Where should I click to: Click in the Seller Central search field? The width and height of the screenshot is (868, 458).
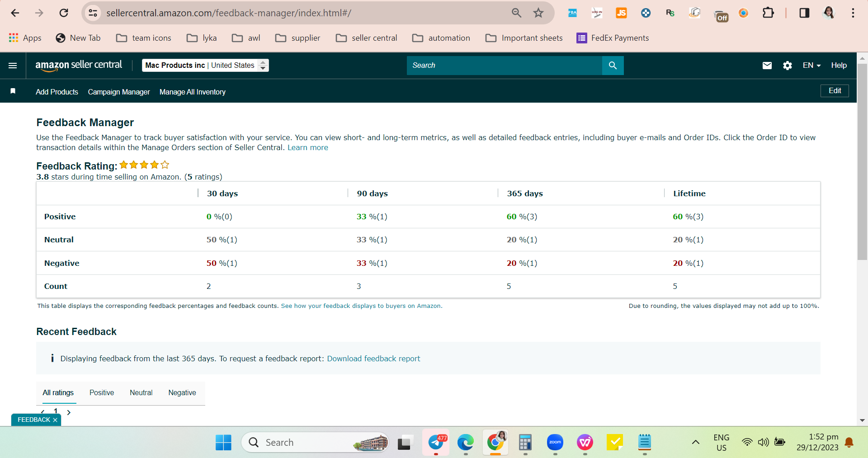pos(504,66)
